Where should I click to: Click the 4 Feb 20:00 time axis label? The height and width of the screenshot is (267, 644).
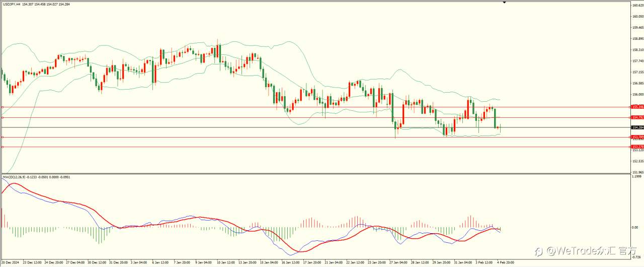pos(505,262)
